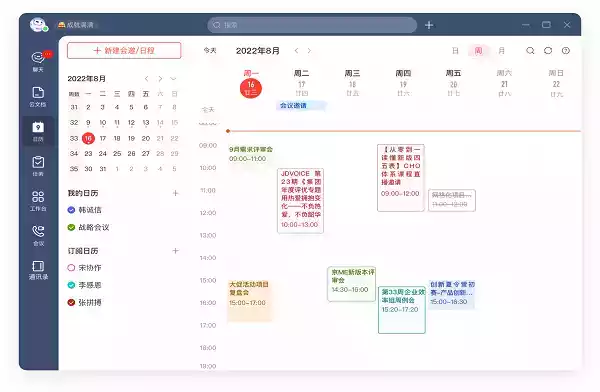Open the Meetings phone icon in sidebar

(38, 235)
